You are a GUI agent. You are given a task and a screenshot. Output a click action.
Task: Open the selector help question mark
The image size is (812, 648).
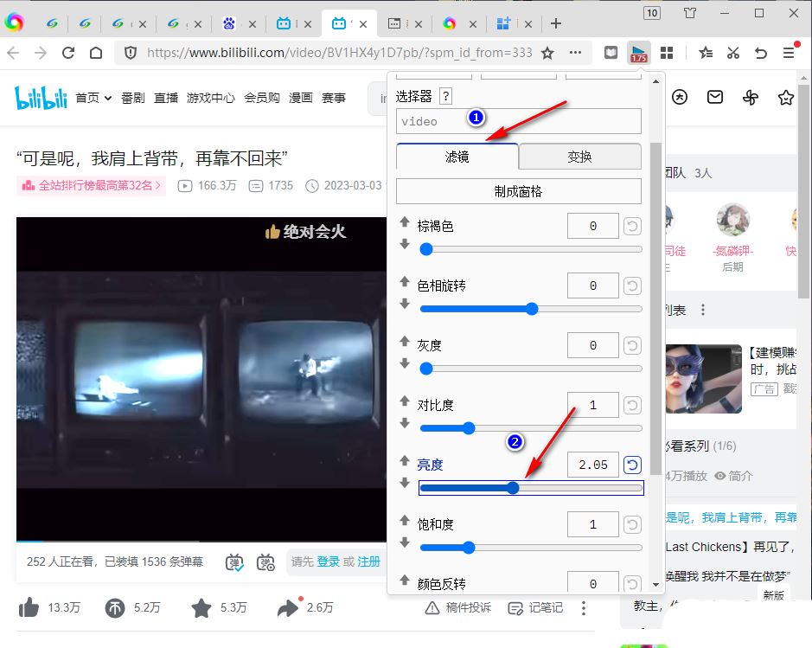(x=445, y=96)
